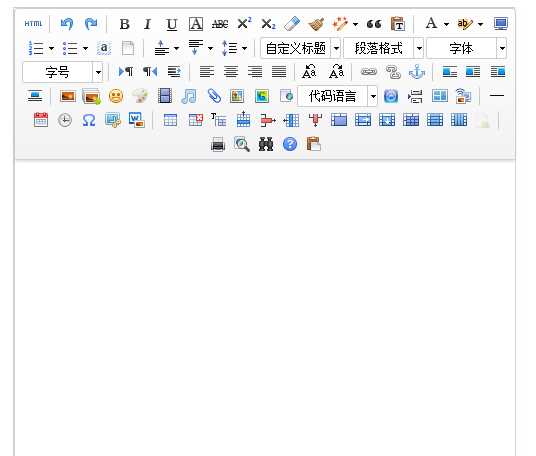This screenshot has width=536, height=456.
Task: Print the document
Action: click(218, 144)
